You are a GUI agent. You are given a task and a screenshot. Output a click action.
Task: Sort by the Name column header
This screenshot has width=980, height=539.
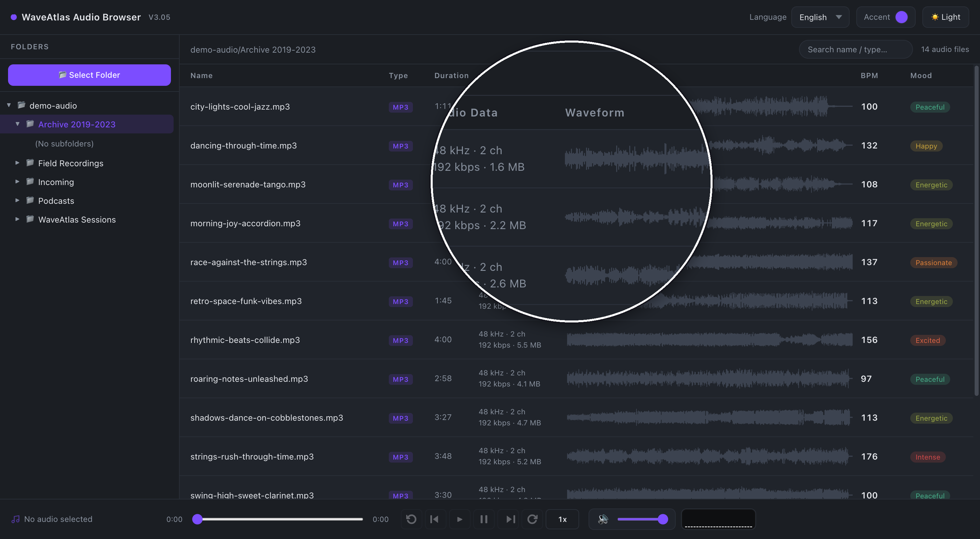click(x=202, y=75)
